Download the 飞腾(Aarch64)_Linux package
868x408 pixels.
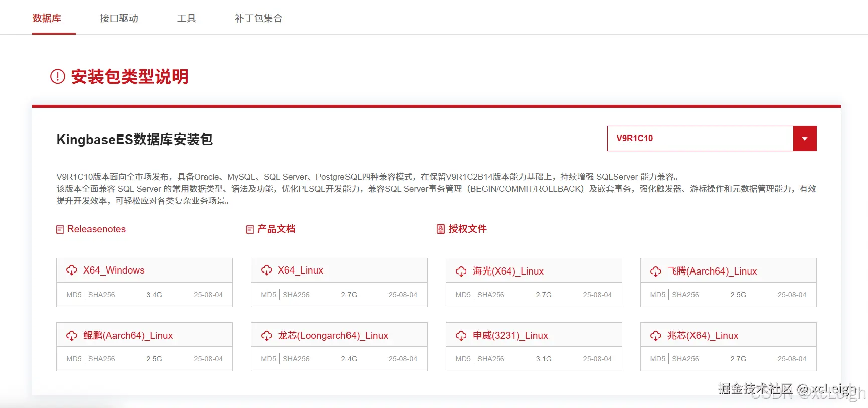coord(712,271)
